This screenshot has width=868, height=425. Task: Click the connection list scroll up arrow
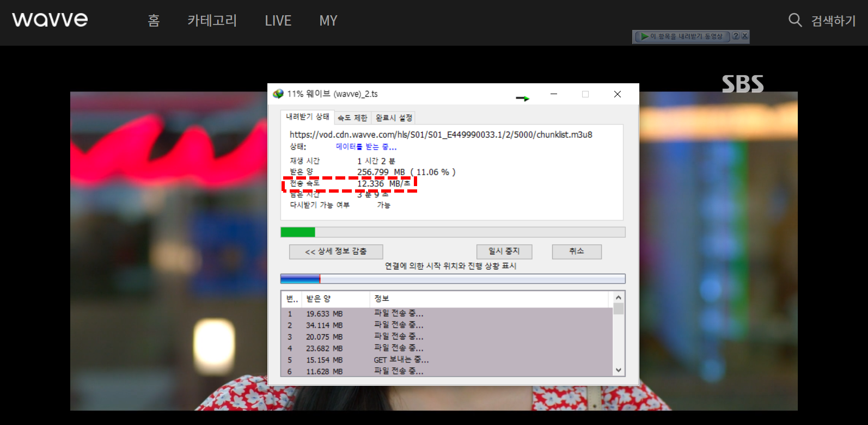(x=618, y=297)
